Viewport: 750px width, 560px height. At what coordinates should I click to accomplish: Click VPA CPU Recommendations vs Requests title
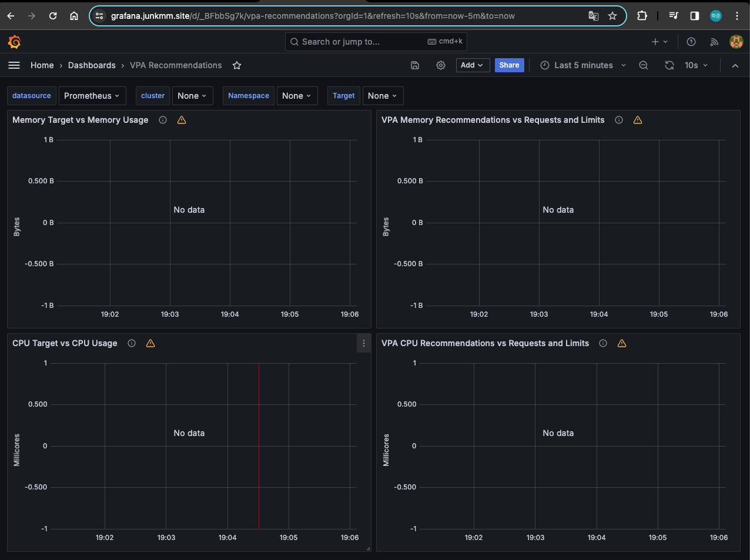coord(485,343)
